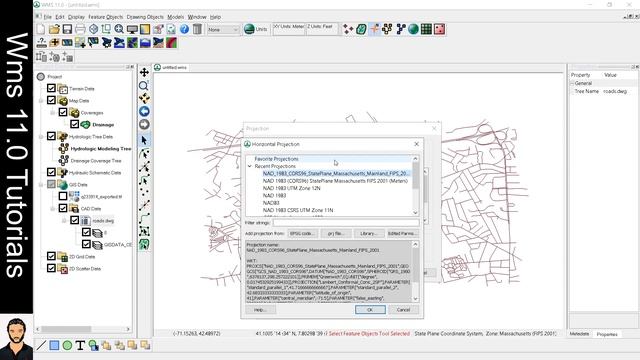Click the Library button
Screen dimensions: 640x360
pyautogui.click(x=369, y=233)
